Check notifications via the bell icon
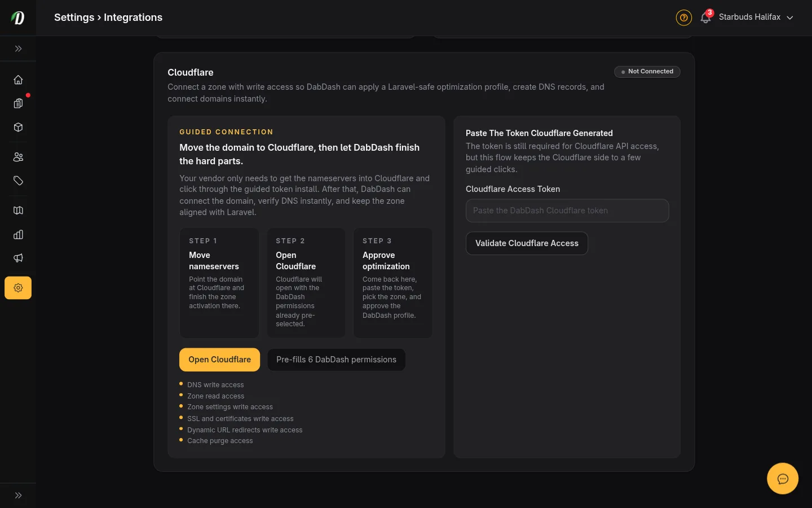Image resolution: width=812 pixels, height=508 pixels. (x=705, y=17)
